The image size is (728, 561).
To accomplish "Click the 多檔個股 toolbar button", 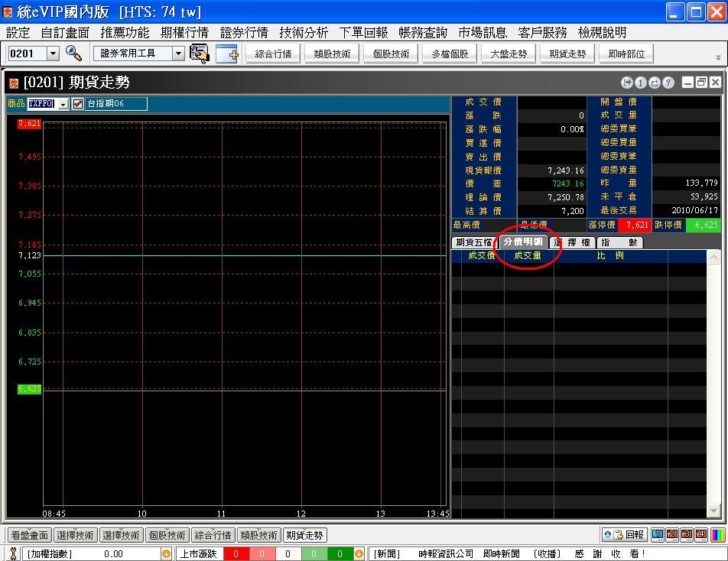I will click(450, 54).
